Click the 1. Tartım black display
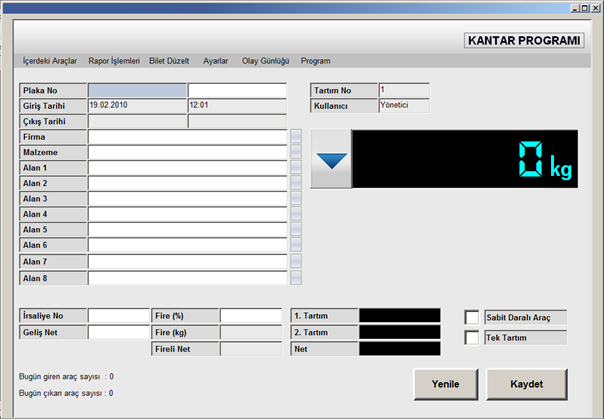The width and height of the screenshot is (604, 419). tap(400, 315)
